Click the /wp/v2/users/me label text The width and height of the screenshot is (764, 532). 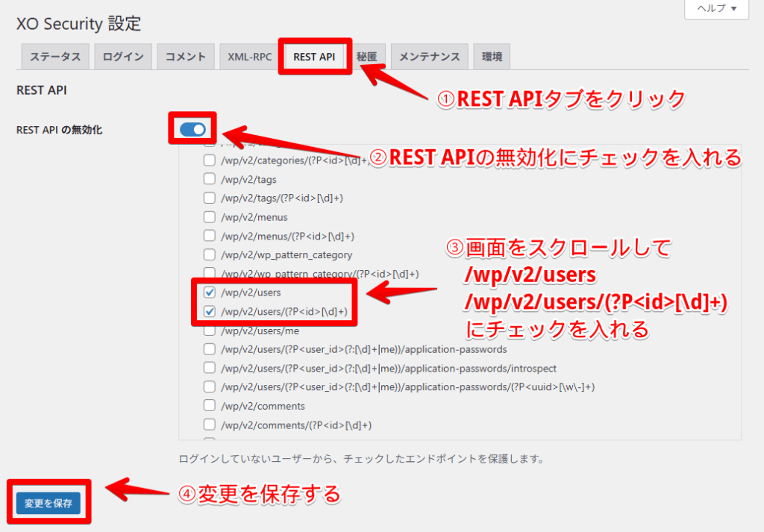pos(260,331)
